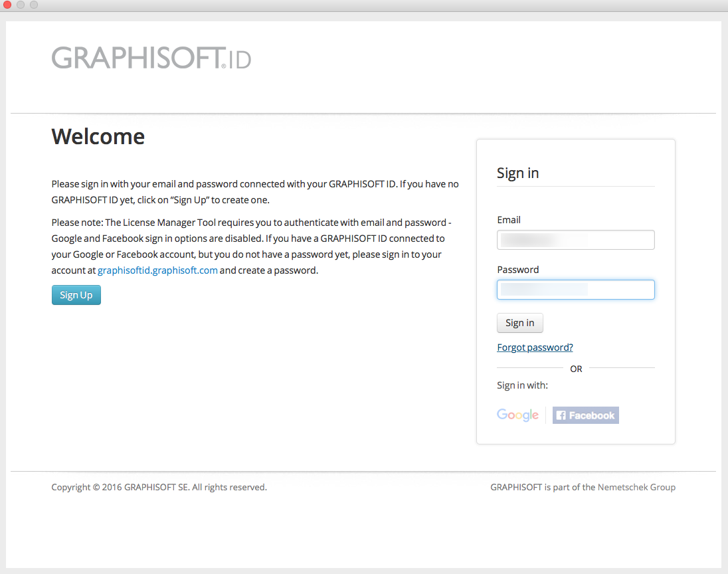Click the GRAPHISOFT ID logo
Viewport: 728px width, 574px height.
point(151,58)
